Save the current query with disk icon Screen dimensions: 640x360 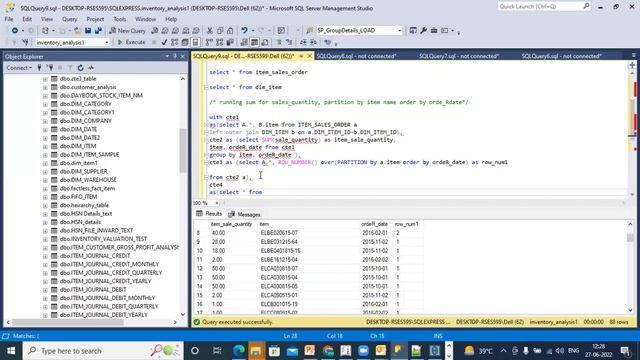(x=88, y=31)
